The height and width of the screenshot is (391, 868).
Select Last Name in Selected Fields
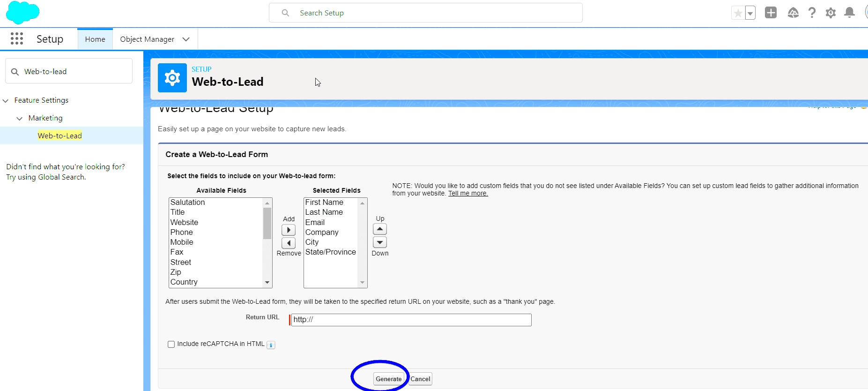pyautogui.click(x=324, y=212)
